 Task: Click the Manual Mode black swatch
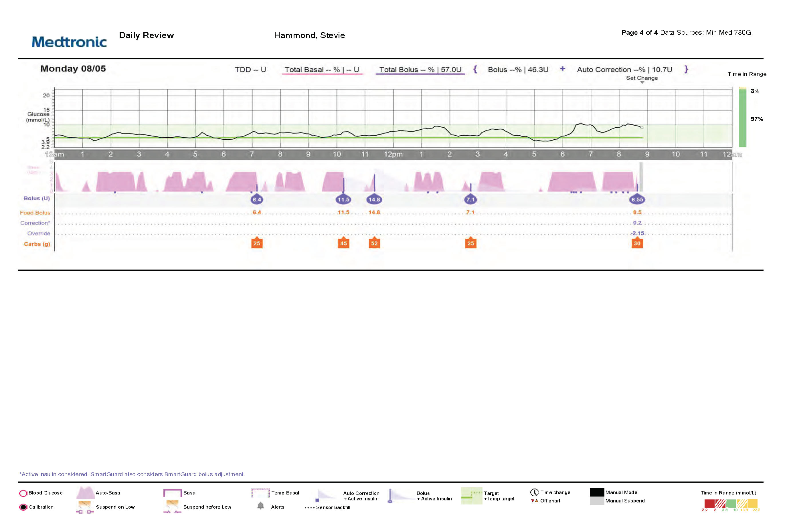596,492
